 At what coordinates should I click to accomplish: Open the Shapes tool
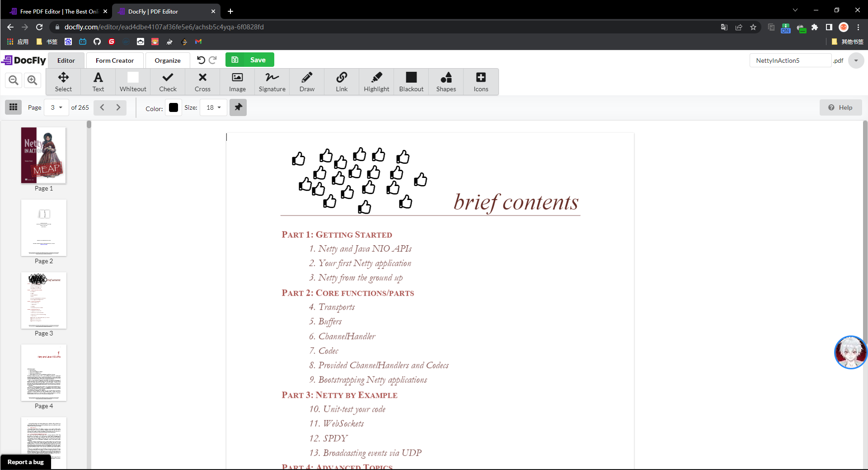coord(446,82)
